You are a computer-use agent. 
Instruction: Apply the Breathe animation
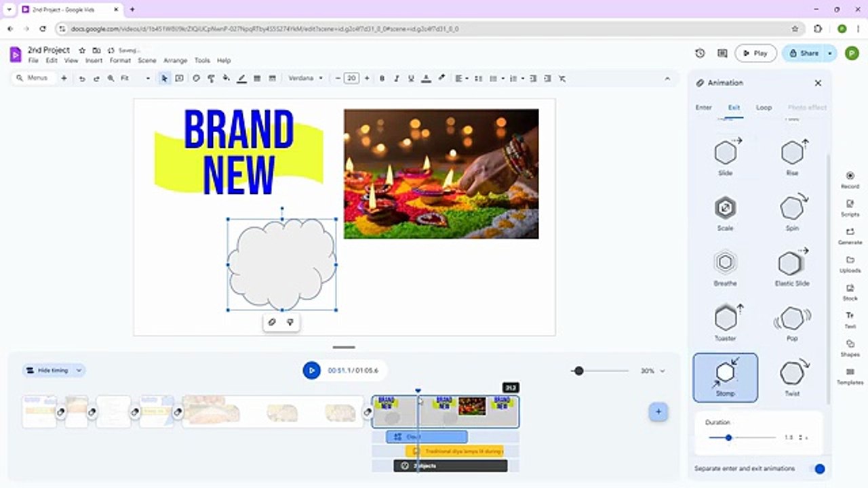click(726, 267)
